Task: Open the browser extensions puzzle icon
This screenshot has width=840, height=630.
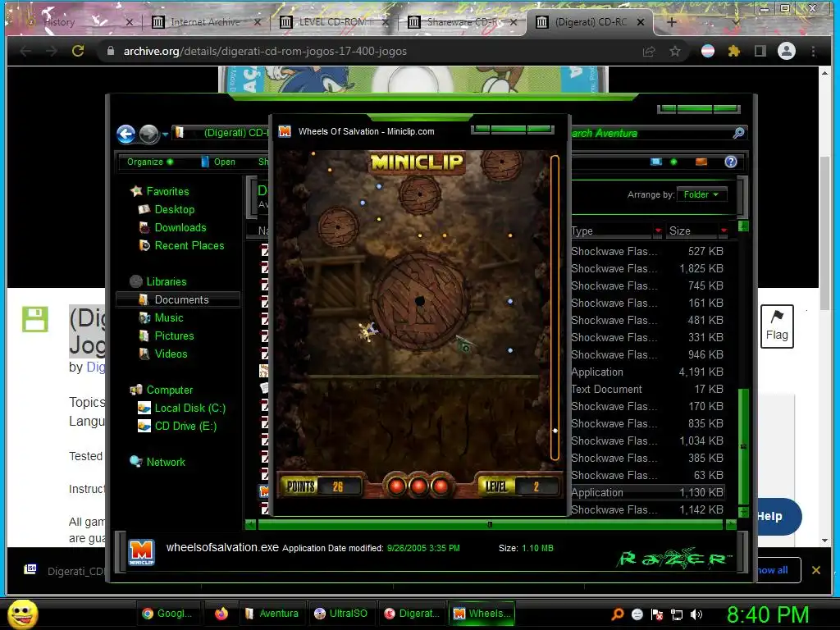Action: click(x=734, y=51)
